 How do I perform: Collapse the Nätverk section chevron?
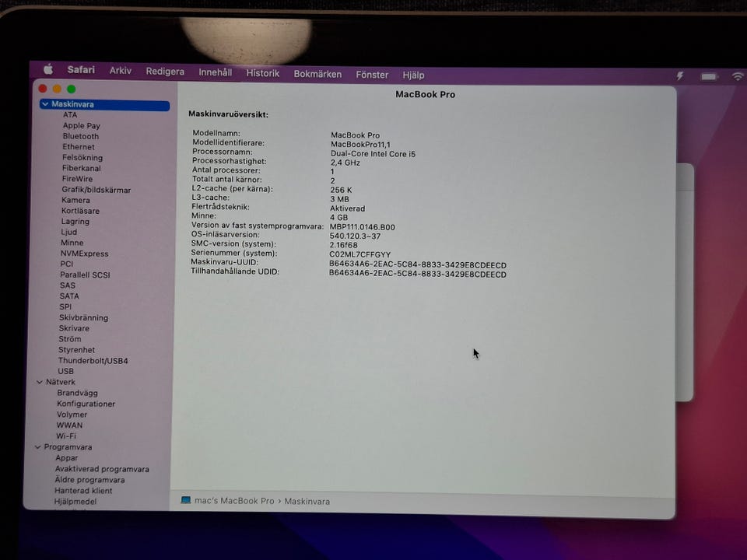[40, 382]
